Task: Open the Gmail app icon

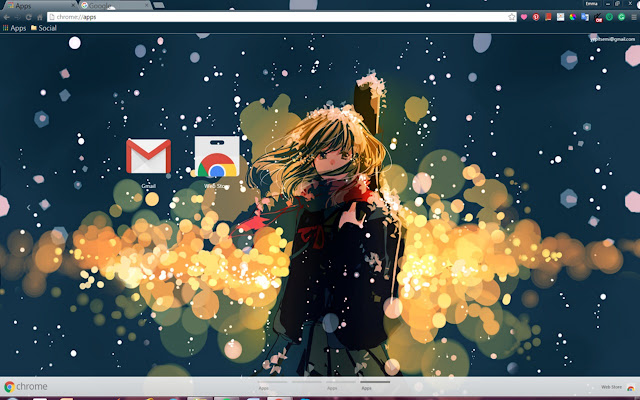Action: coord(149,156)
